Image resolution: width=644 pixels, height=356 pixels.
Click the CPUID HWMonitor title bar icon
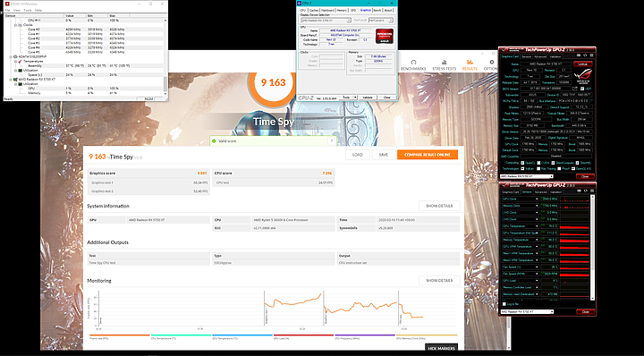point(7,4)
